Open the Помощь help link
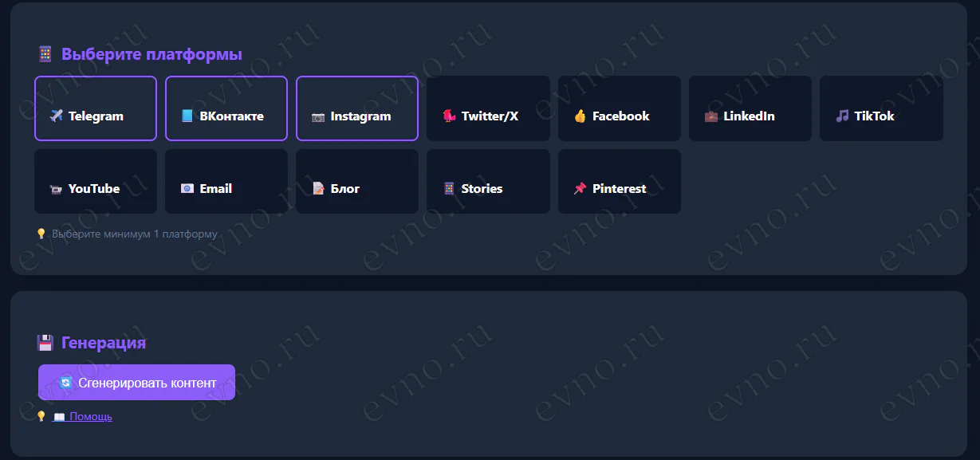 pos(90,417)
